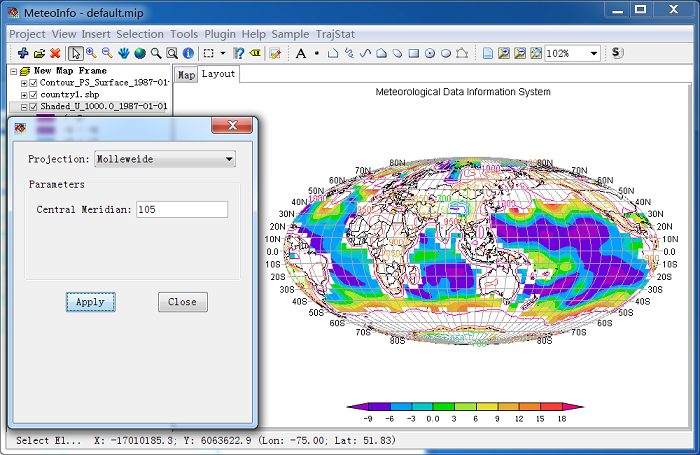Screen dimensions: 700x455
Task: Open the Help menu
Action: (254, 34)
